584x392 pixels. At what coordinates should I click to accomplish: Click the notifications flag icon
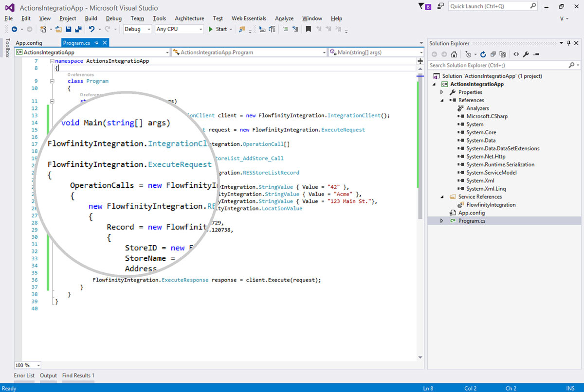(x=421, y=6)
